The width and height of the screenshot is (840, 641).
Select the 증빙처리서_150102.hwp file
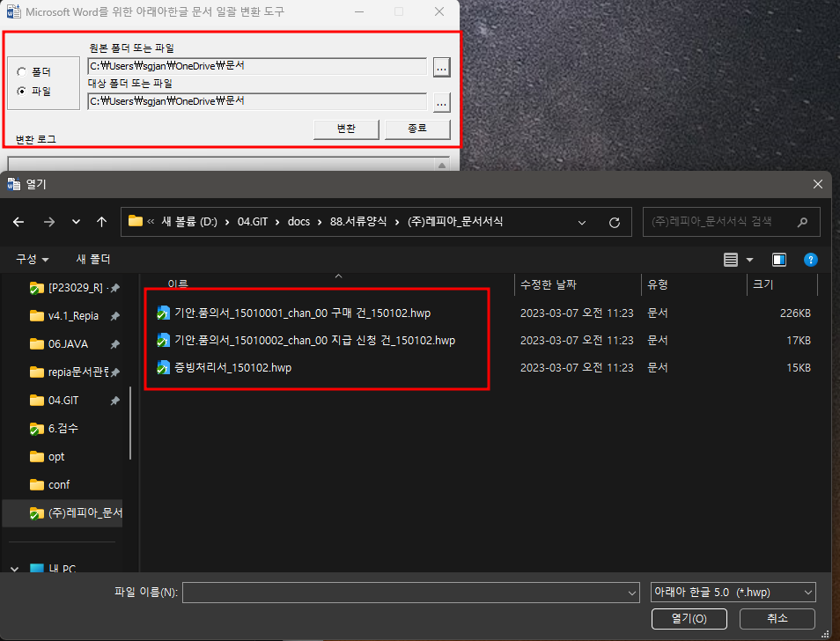click(232, 368)
